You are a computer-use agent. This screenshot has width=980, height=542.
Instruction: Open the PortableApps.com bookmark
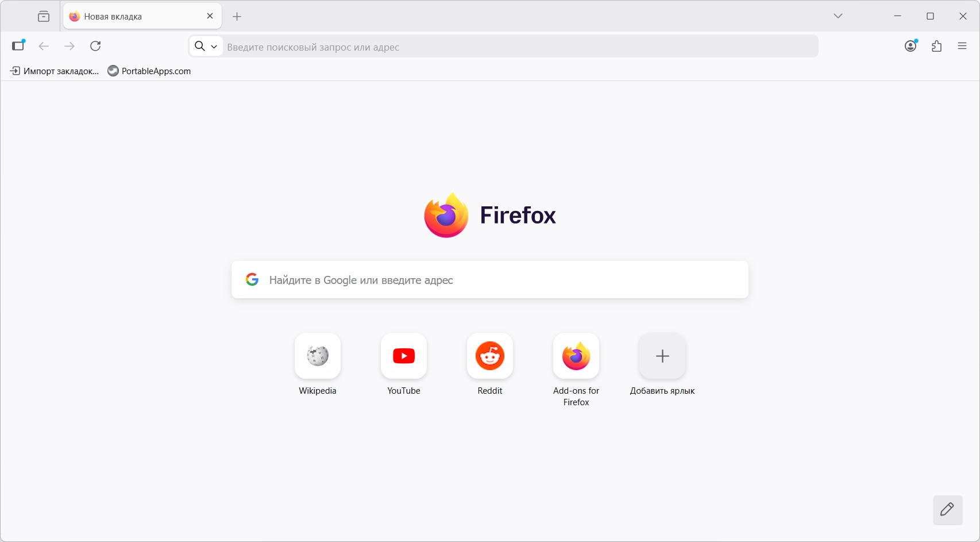(x=149, y=71)
